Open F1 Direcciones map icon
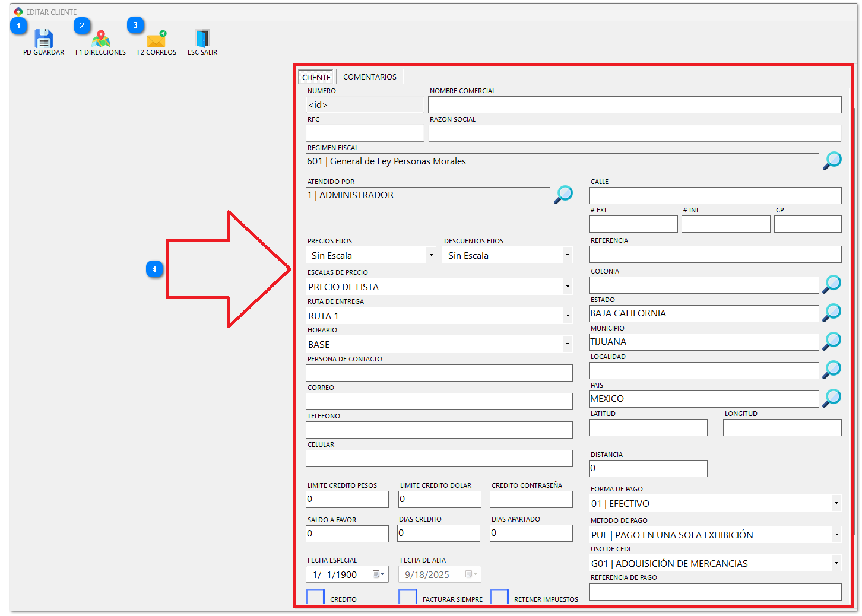Image resolution: width=862 pixels, height=616 pixels. [x=101, y=39]
